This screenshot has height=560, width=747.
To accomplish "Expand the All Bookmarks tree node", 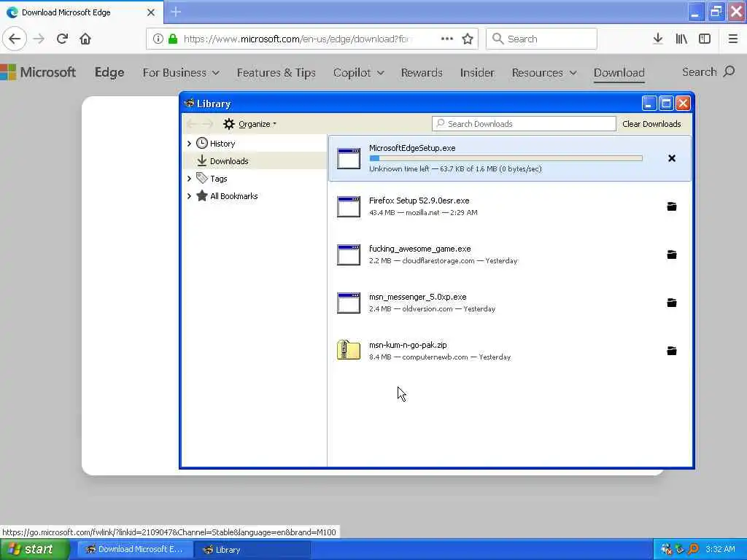I will click(x=189, y=195).
